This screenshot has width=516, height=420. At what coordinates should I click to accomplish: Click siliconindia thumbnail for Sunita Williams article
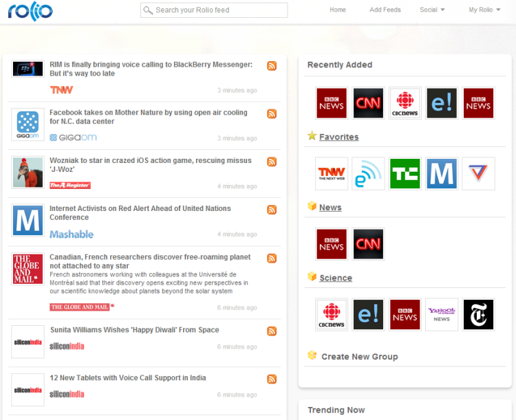(x=28, y=342)
